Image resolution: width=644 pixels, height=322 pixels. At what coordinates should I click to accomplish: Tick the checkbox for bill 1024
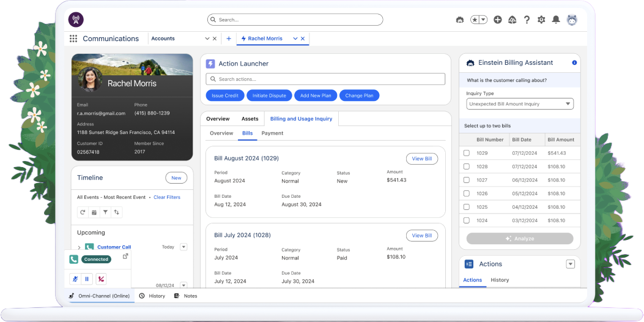466,220
